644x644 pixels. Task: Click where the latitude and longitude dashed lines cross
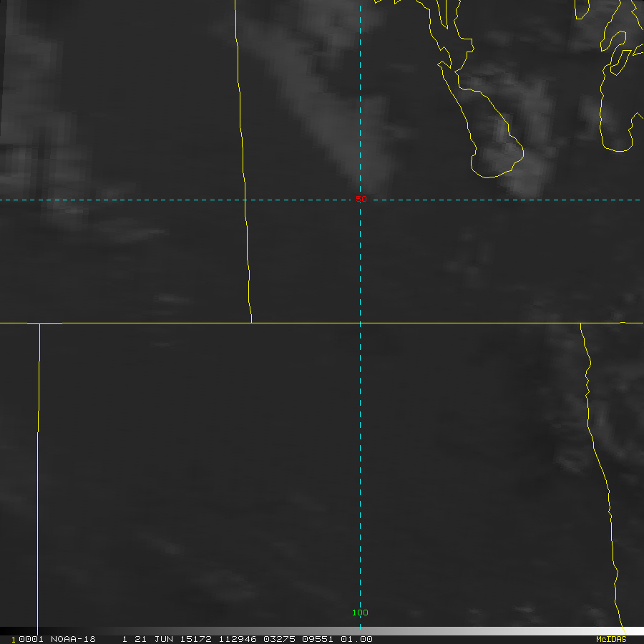(360, 200)
